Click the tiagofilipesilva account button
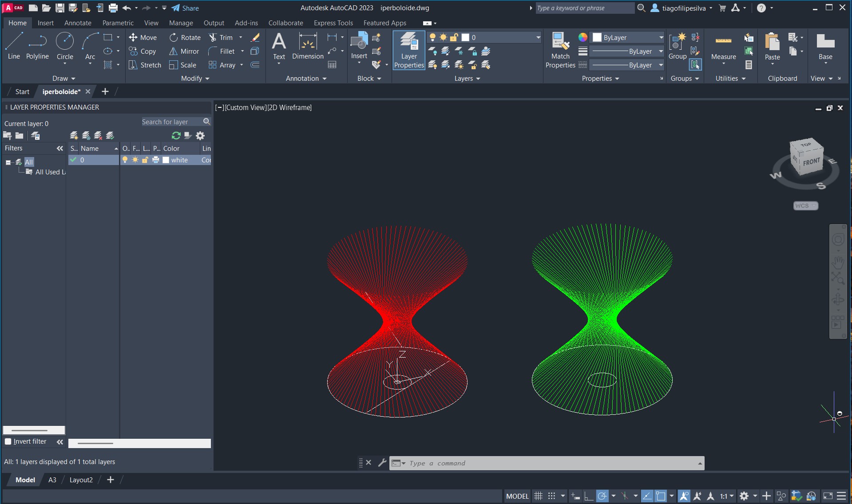 (x=682, y=8)
